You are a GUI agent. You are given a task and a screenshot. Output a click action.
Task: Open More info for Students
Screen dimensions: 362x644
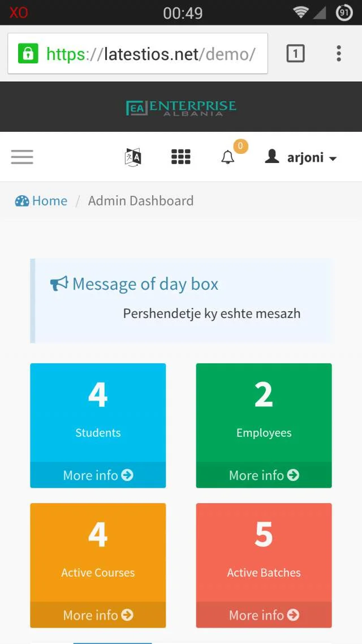click(x=98, y=475)
